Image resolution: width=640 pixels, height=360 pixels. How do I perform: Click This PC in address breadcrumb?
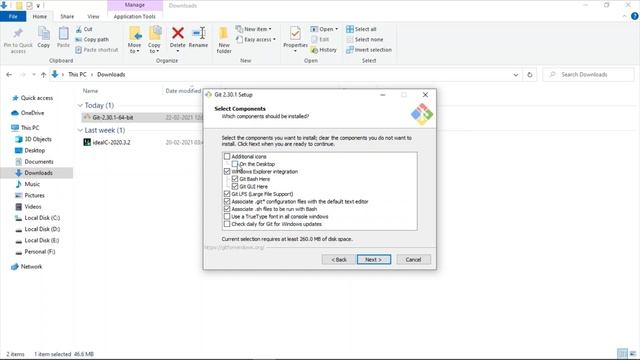click(77, 75)
